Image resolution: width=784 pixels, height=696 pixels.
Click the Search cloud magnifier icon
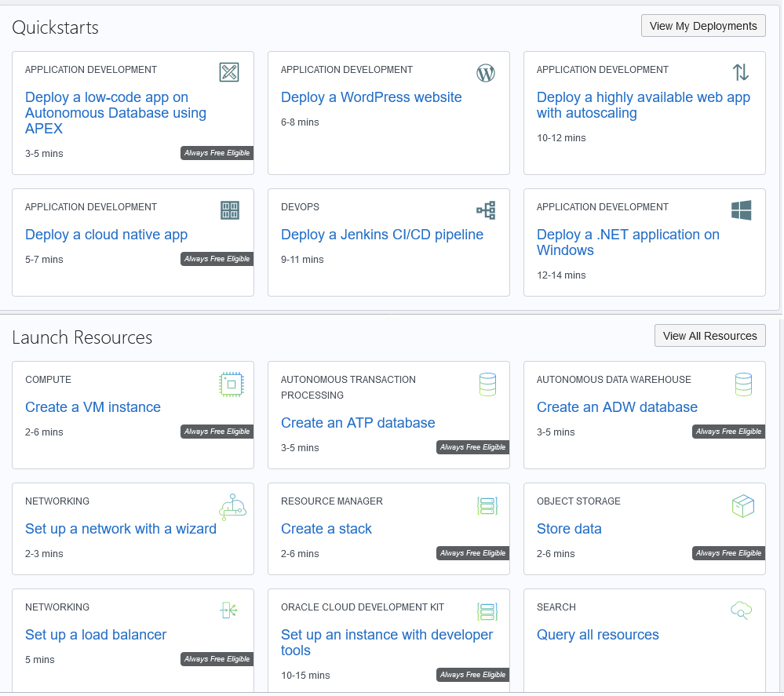741,610
